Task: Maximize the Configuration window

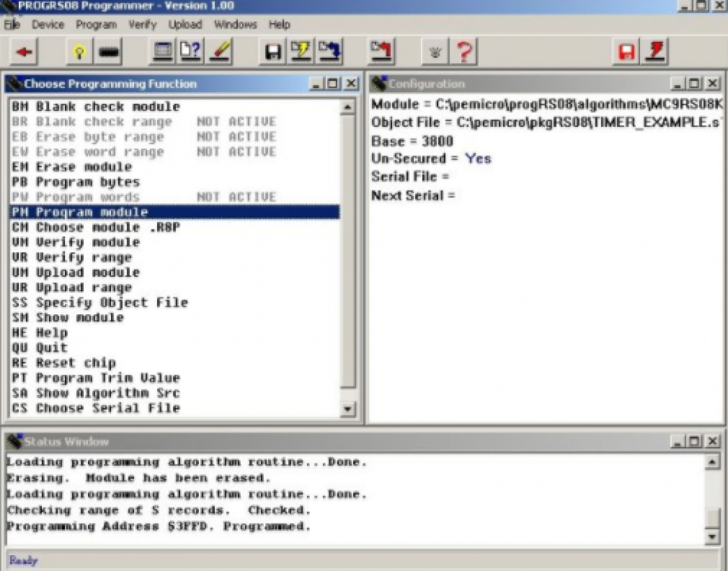Action: 695,84
